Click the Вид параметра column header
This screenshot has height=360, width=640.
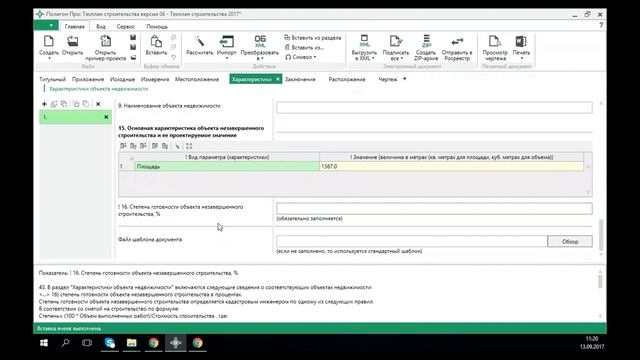click(x=227, y=157)
